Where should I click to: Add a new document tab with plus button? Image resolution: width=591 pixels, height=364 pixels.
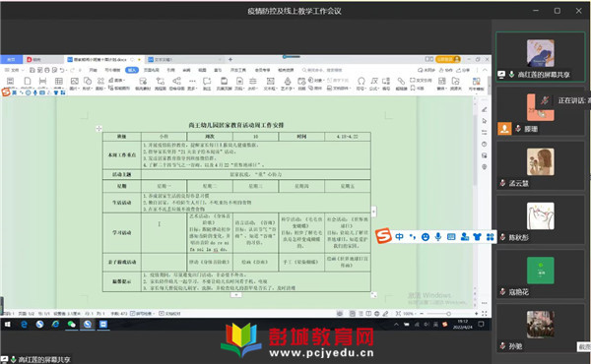pyautogui.click(x=230, y=59)
